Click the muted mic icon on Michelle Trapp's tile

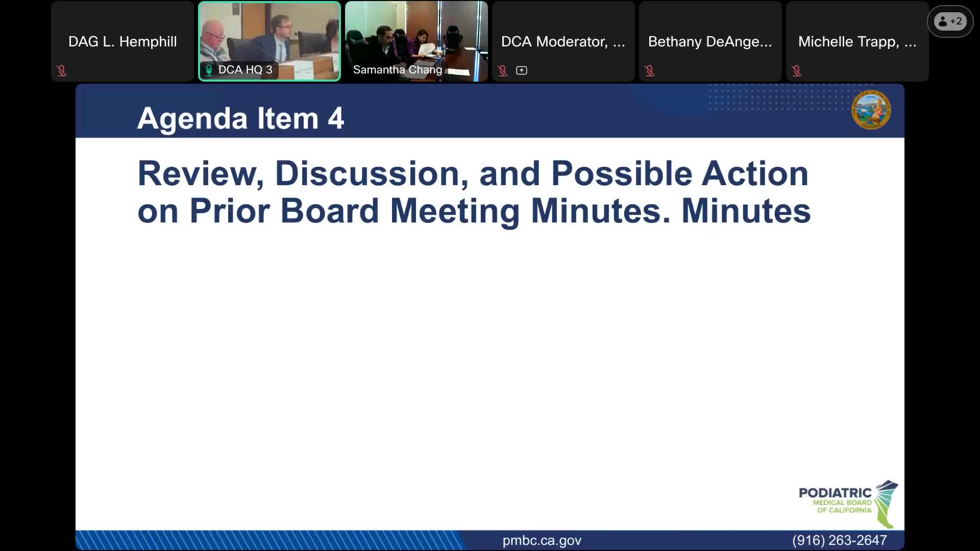(797, 71)
